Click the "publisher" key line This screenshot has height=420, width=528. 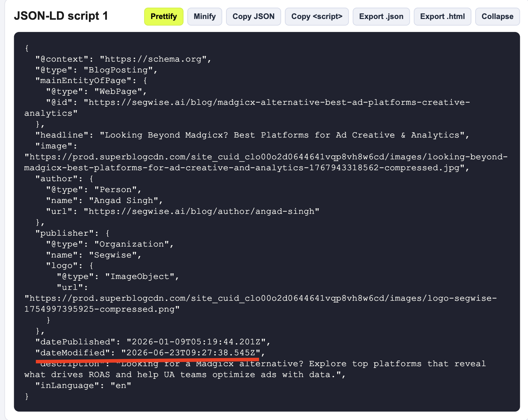coord(72,234)
